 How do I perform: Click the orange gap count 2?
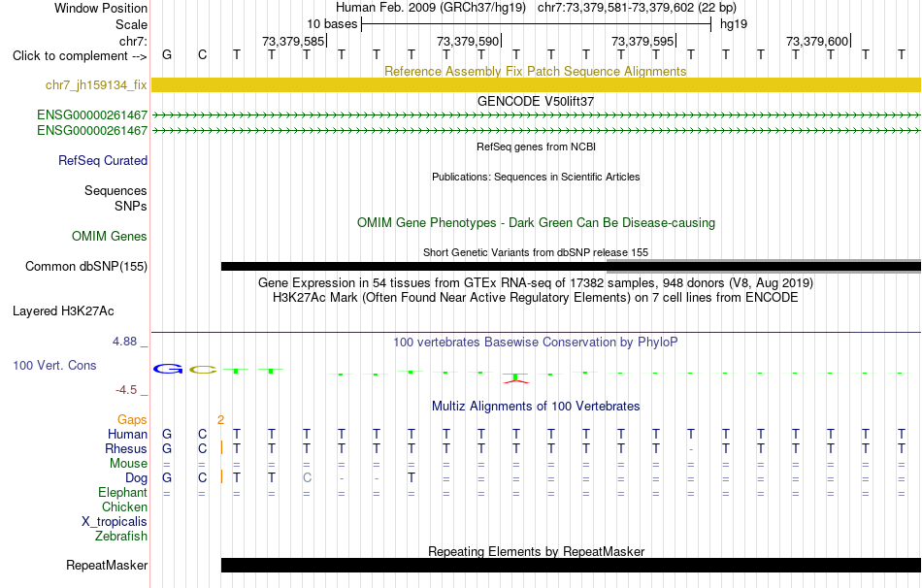click(x=220, y=420)
